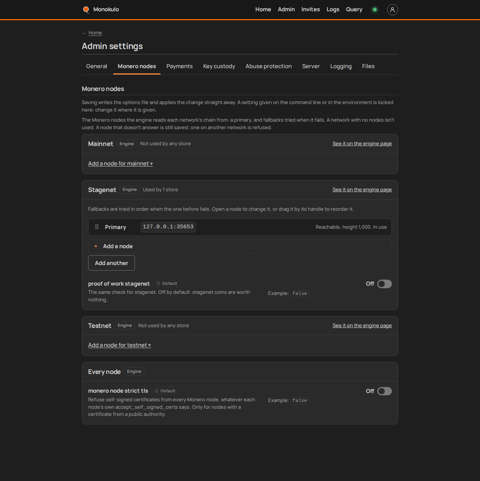Click the proof of work stagenet label
This screenshot has height=481, width=480.
(x=119, y=284)
